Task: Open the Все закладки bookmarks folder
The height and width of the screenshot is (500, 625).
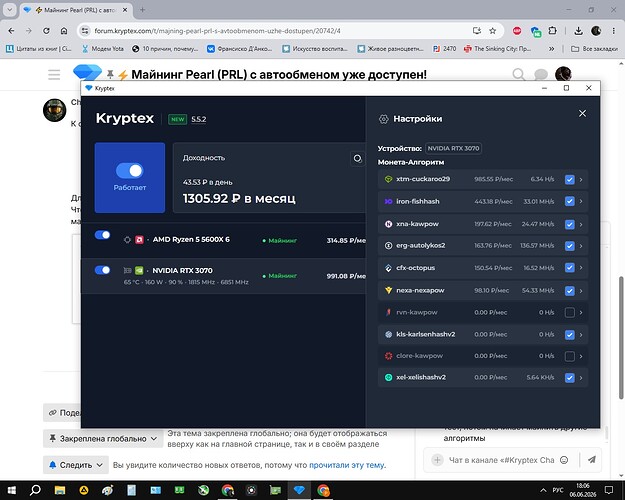Action: click(594, 49)
